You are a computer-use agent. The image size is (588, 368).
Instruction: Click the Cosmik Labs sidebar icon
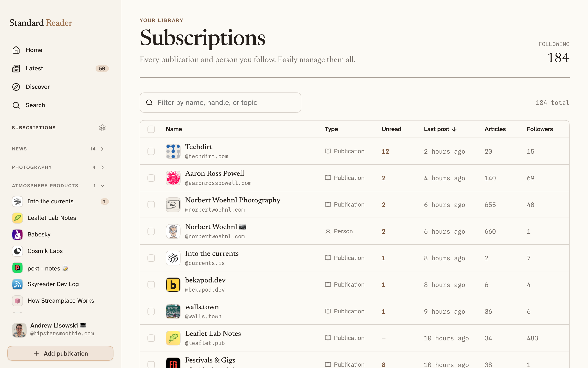[x=17, y=251]
